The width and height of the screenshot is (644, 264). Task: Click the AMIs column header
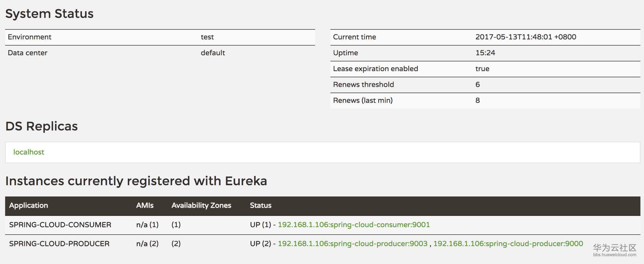[x=145, y=205]
